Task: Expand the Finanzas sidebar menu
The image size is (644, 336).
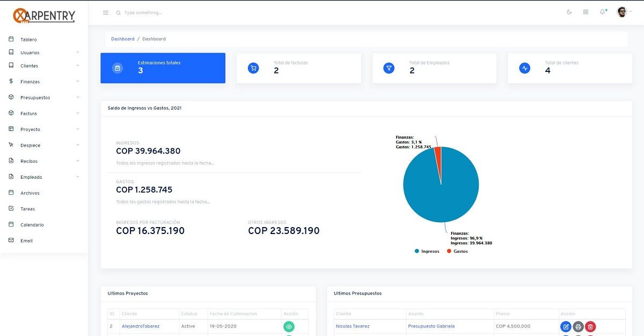Action: tap(30, 82)
